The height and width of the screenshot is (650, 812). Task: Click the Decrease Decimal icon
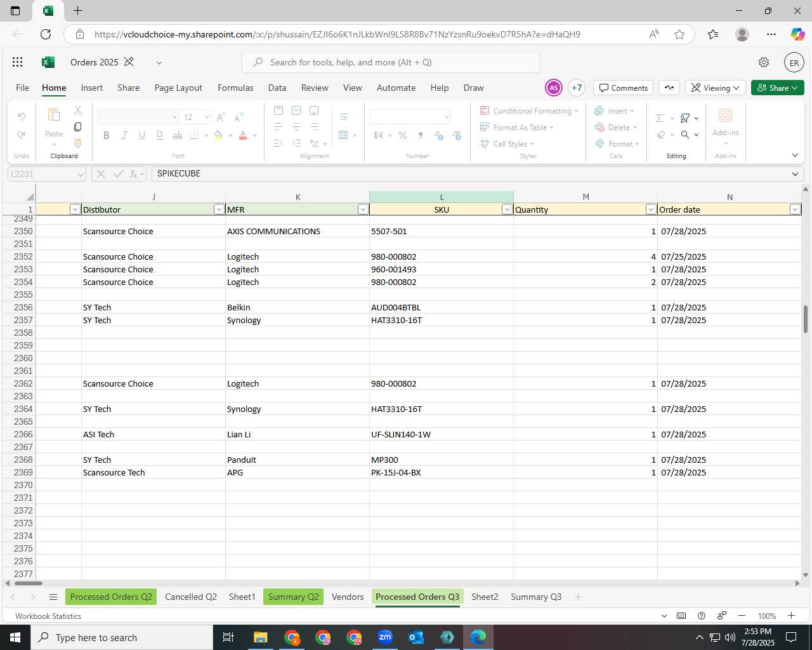(x=457, y=135)
